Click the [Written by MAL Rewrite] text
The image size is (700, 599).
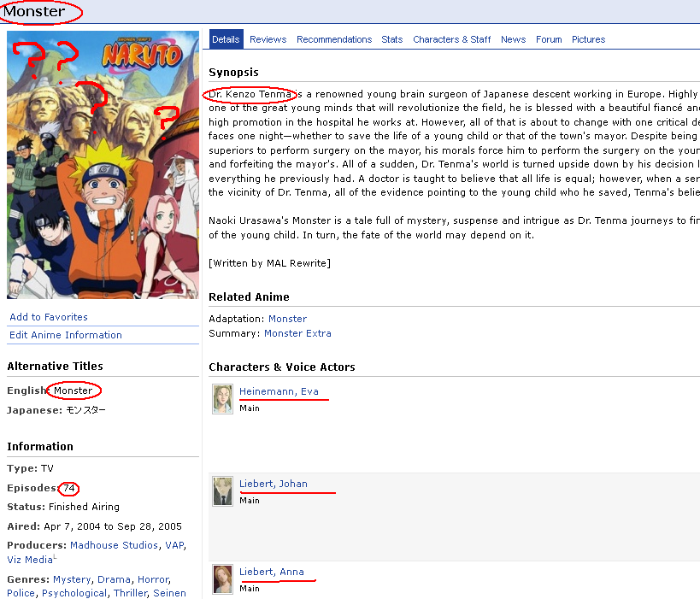coord(269,263)
